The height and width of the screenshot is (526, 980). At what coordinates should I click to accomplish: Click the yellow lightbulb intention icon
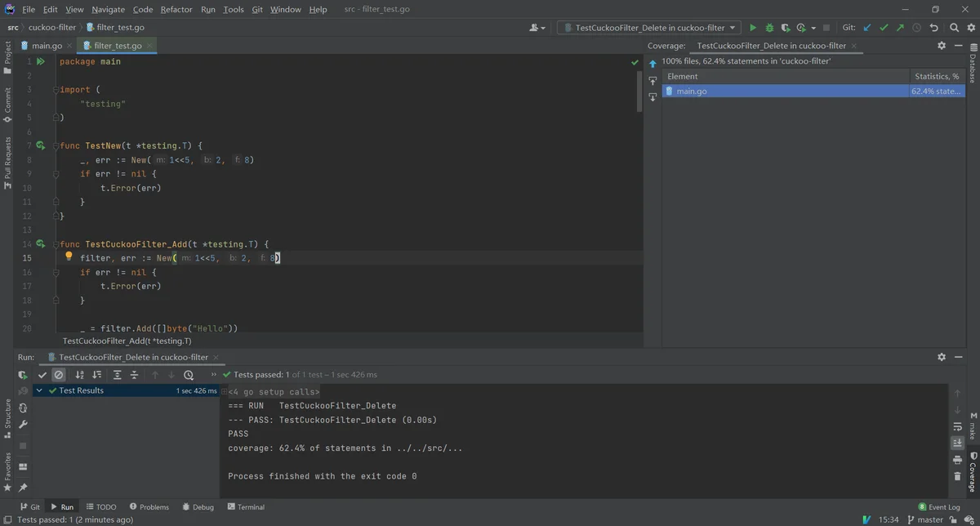click(69, 256)
